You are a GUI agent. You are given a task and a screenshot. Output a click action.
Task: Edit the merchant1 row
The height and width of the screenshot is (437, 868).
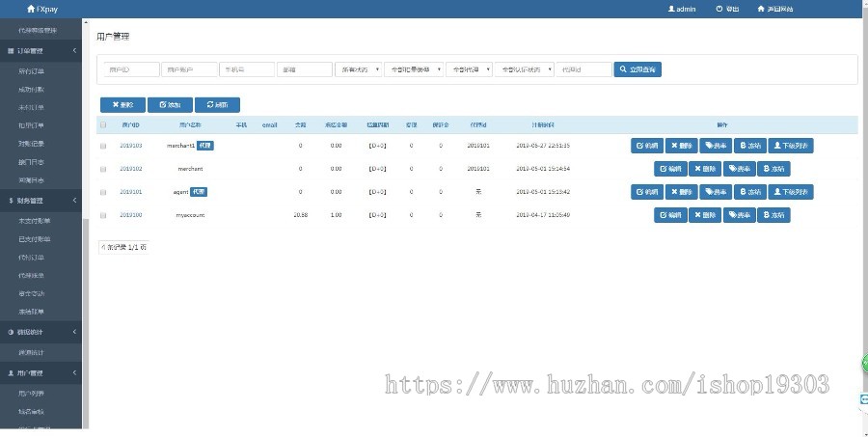pos(647,146)
